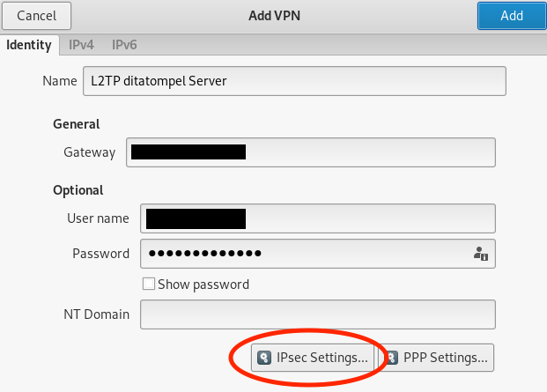This screenshot has width=547, height=392.
Task: Click the Add VPN title bar text
Action: (x=274, y=16)
